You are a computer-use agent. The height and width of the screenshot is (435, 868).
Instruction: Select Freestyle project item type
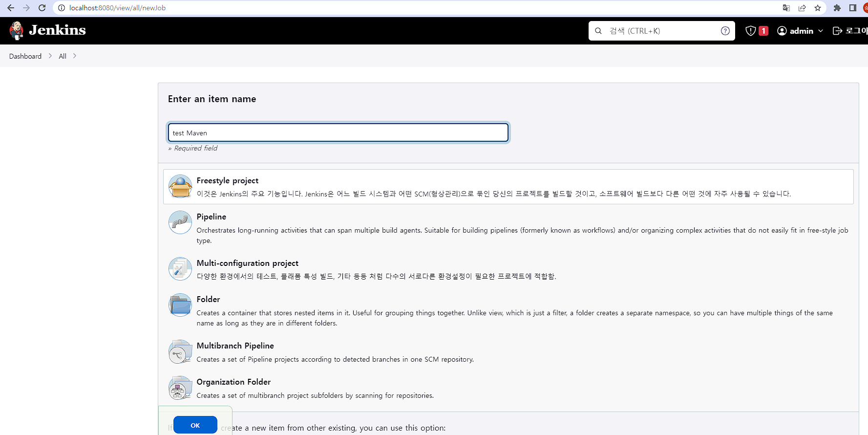pyautogui.click(x=508, y=187)
